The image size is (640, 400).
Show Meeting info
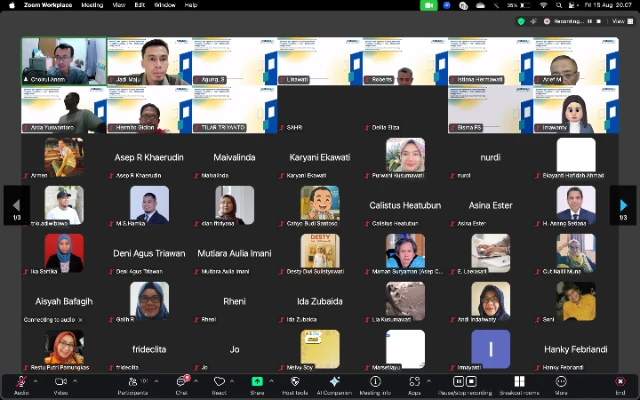[375, 382]
